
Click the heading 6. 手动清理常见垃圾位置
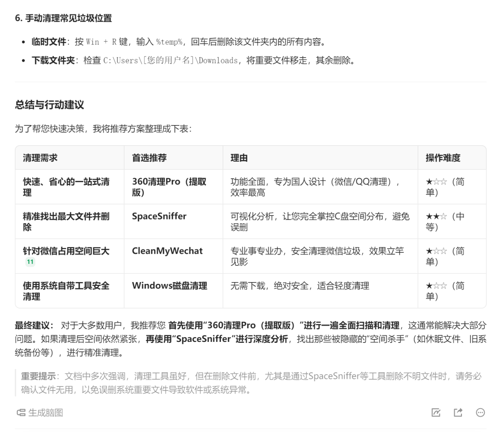coord(63,18)
